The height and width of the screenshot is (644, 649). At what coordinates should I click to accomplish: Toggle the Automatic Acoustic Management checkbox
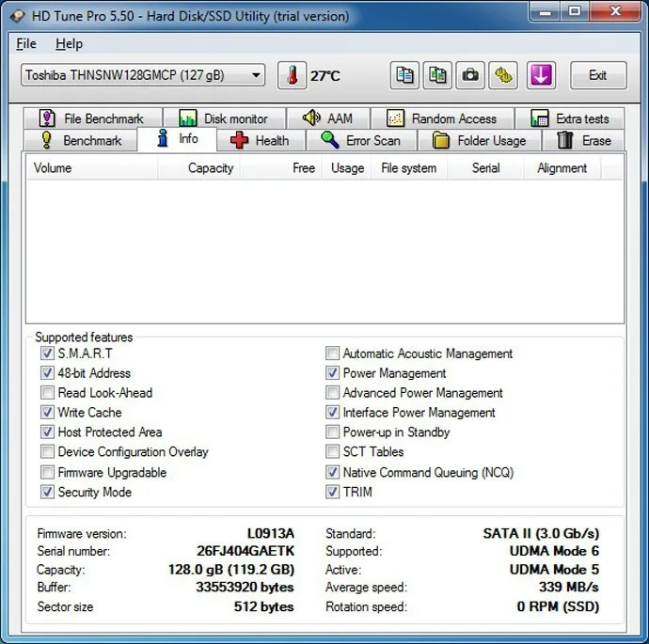click(x=332, y=353)
